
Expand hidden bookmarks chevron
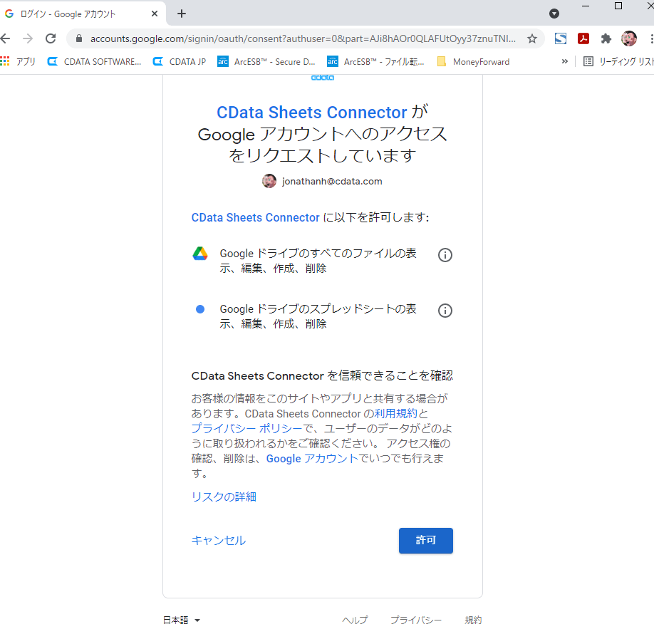(565, 62)
